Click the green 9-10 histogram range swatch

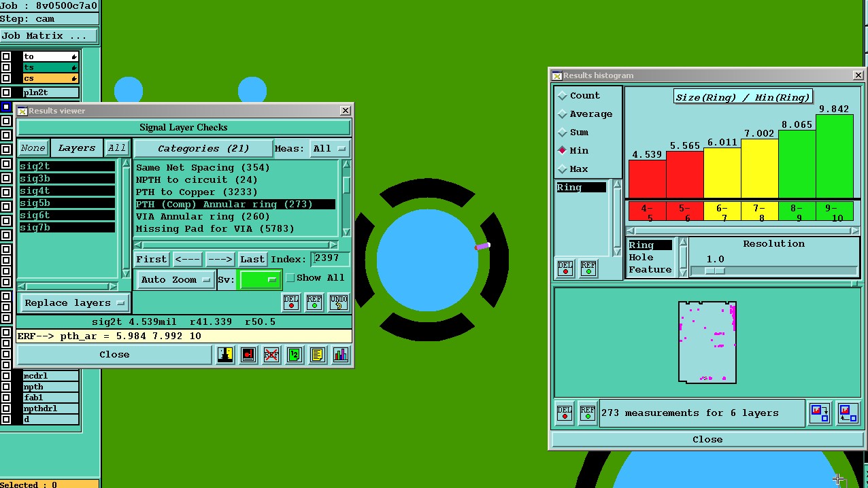[x=834, y=211]
